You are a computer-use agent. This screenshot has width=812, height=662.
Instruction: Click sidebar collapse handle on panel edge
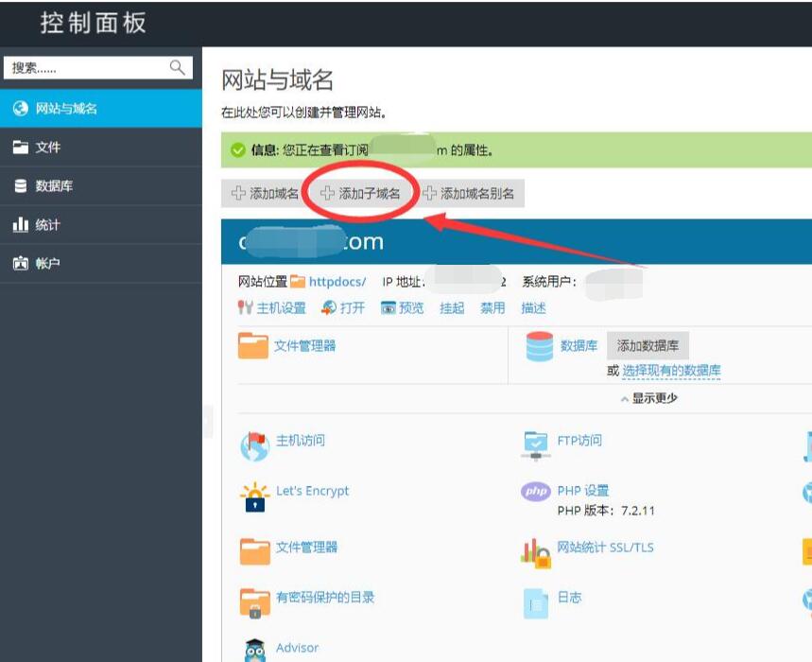(x=208, y=422)
